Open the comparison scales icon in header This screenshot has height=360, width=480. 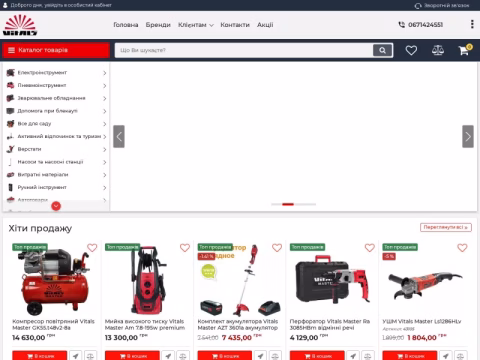(x=438, y=50)
